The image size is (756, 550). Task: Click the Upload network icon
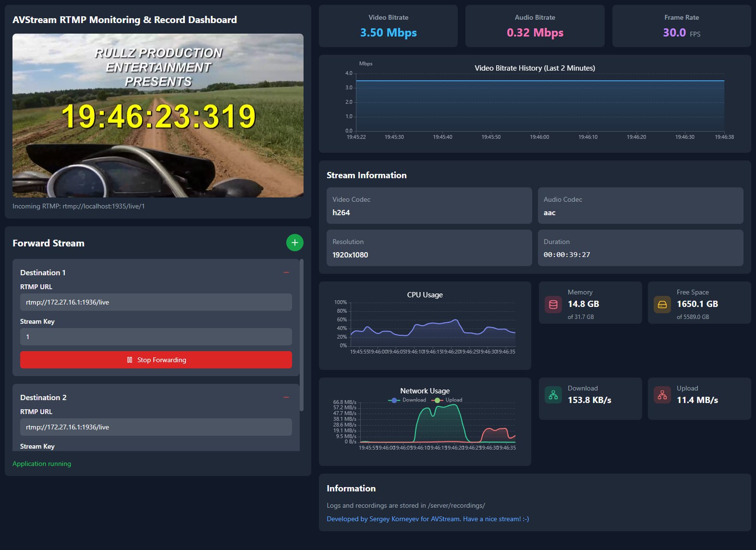point(662,395)
